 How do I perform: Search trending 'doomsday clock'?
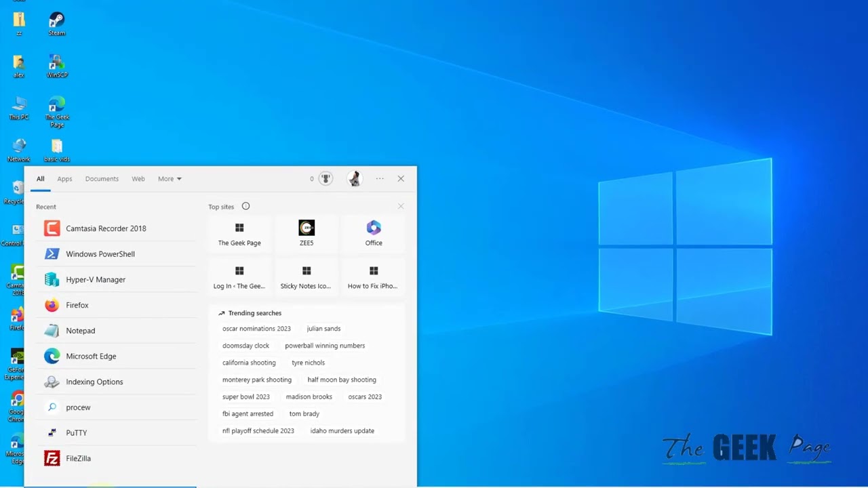point(245,346)
